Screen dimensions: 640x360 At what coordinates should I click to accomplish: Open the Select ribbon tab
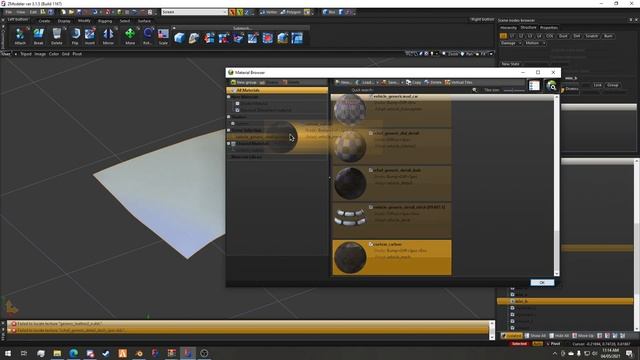125,21
